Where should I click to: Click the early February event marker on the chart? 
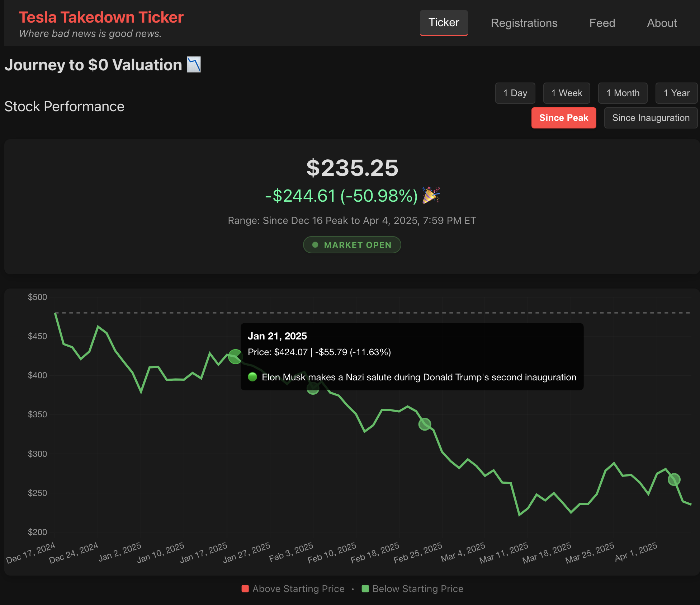pyautogui.click(x=313, y=388)
